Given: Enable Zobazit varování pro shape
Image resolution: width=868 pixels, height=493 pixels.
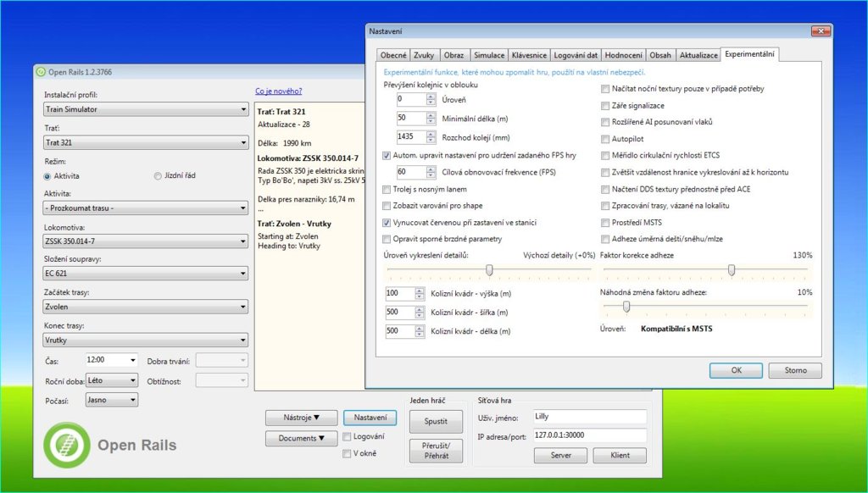Looking at the screenshot, I should [387, 206].
